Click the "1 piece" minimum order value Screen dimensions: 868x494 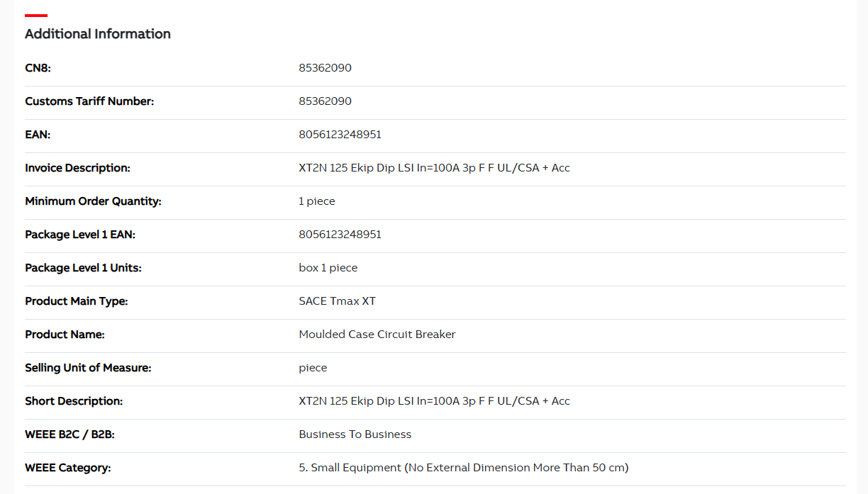[316, 201]
